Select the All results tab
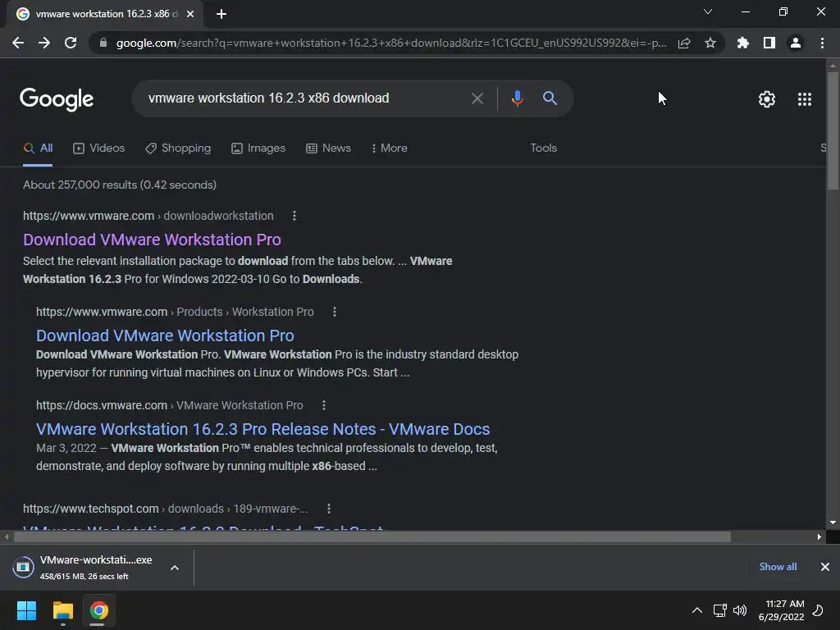 38,148
